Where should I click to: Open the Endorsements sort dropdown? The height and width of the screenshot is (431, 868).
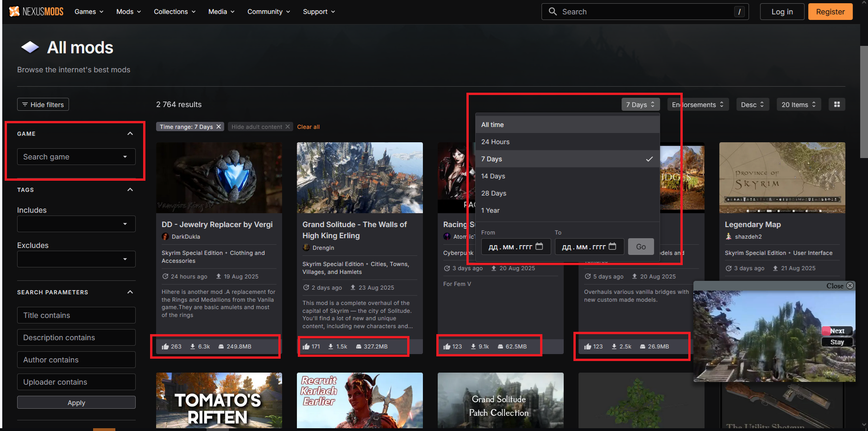click(698, 105)
